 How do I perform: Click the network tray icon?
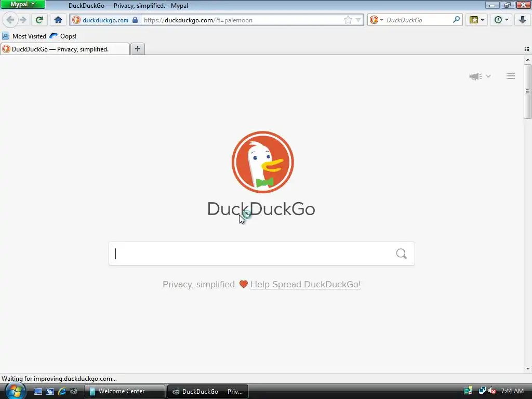pyautogui.click(x=482, y=391)
